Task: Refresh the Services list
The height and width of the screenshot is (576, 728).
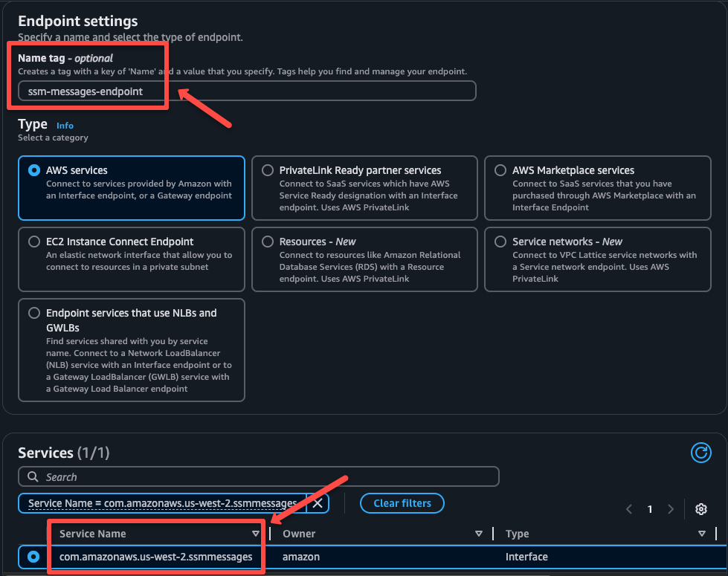Action: (x=700, y=453)
